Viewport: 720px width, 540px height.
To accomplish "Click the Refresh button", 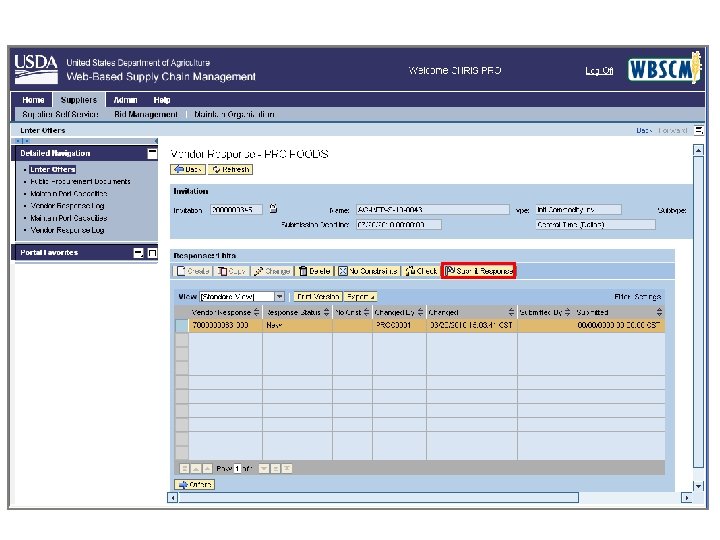I will pyautogui.click(x=231, y=169).
